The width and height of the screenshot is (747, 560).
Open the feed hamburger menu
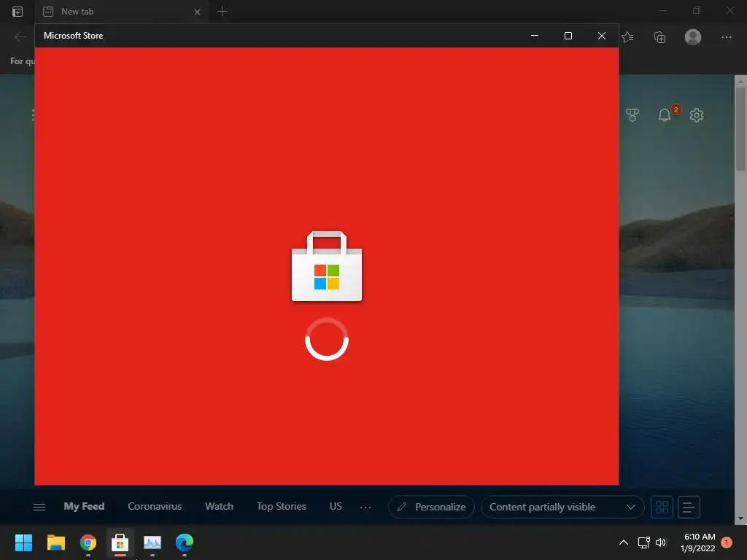coord(39,507)
